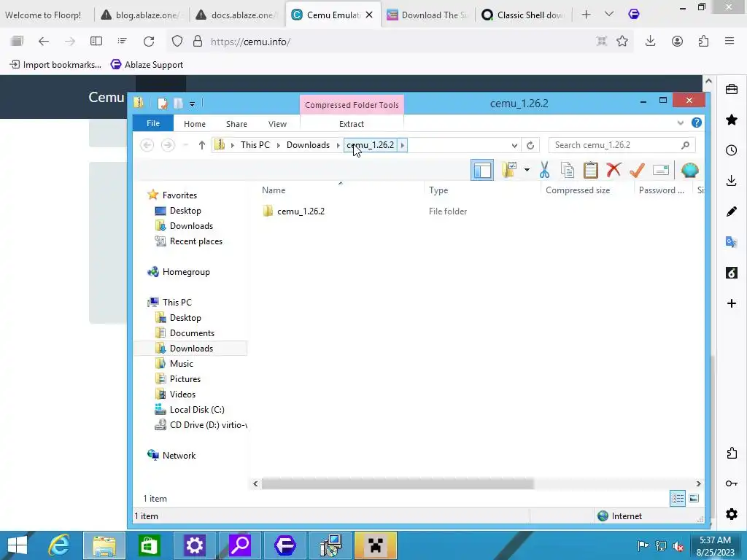This screenshot has width=747, height=560.
Task: Switch to Details view button in status bar
Action: (678, 498)
